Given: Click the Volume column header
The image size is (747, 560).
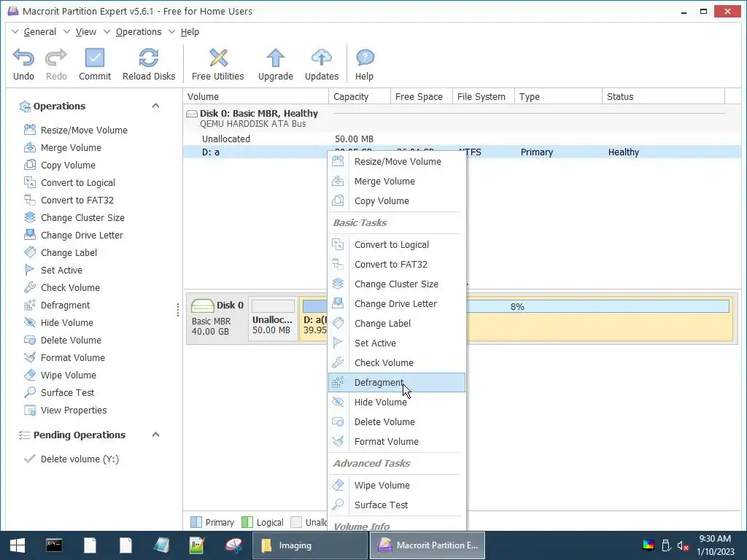Looking at the screenshot, I should coord(256,97).
